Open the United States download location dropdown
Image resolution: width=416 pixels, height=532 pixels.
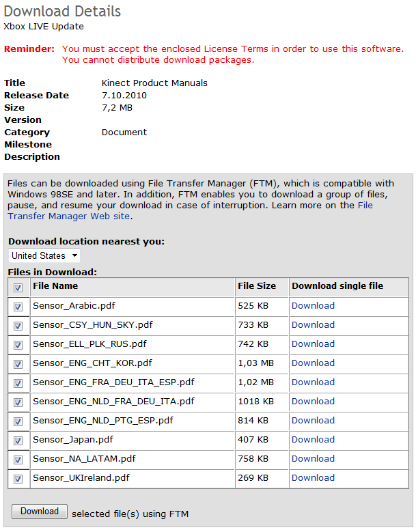[x=44, y=255]
